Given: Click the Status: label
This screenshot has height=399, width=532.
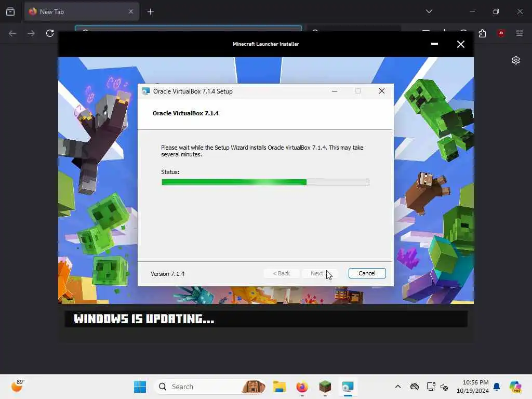Looking at the screenshot, I should (170, 172).
